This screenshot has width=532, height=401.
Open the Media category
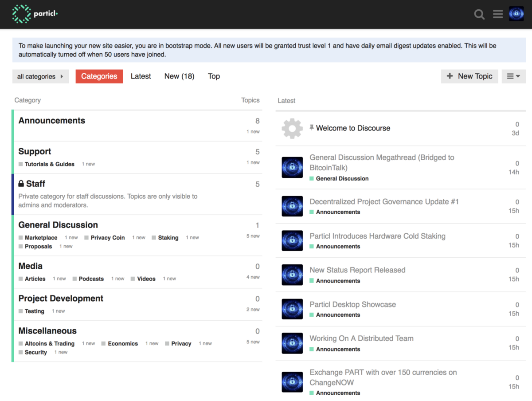pyautogui.click(x=31, y=266)
